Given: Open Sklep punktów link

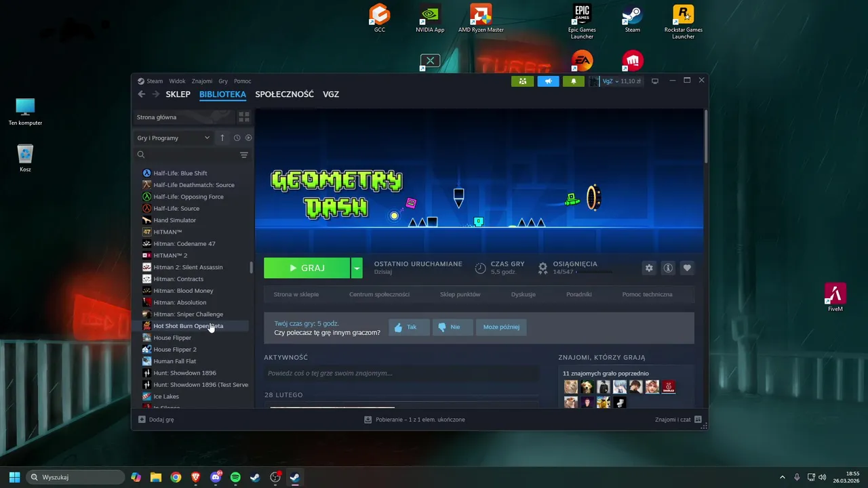Looking at the screenshot, I should coord(460,294).
